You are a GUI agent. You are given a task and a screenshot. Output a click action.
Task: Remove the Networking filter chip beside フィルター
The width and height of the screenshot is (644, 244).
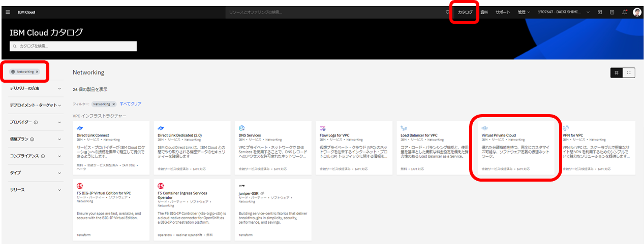(x=114, y=103)
